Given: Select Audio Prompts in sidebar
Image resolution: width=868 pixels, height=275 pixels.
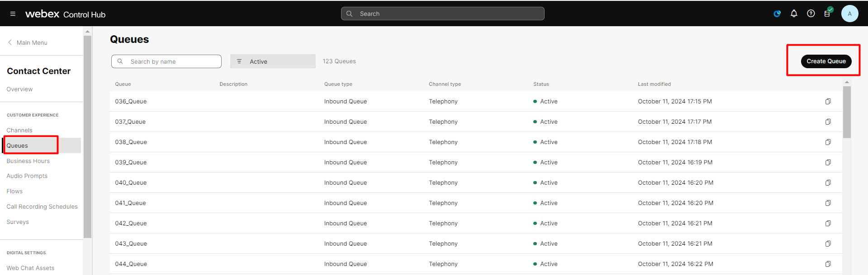Looking at the screenshot, I should click(x=27, y=176).
